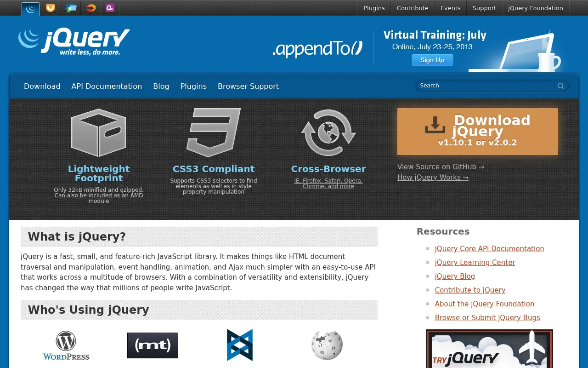Screen dimensions: 588x368
Task: Open the QUnit project icon
Action: click(110, 8)
